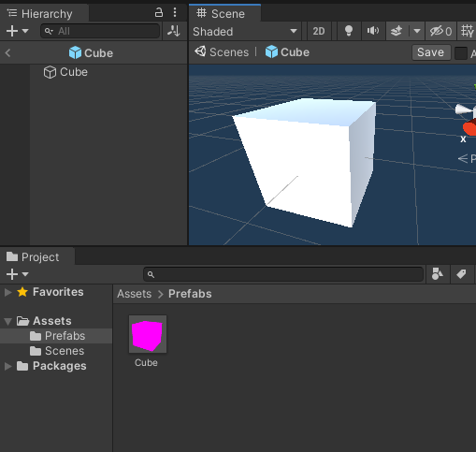Enable the Auto Save checkbox next to Save

461,53
